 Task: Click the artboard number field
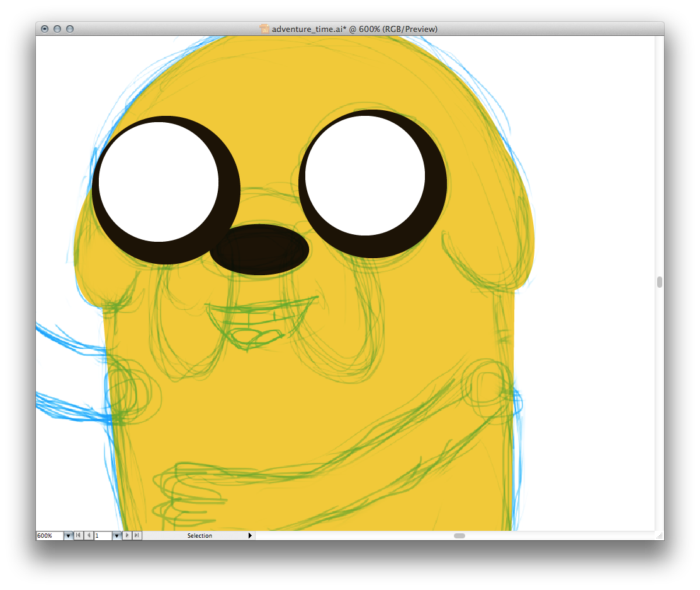coord(103,536)
